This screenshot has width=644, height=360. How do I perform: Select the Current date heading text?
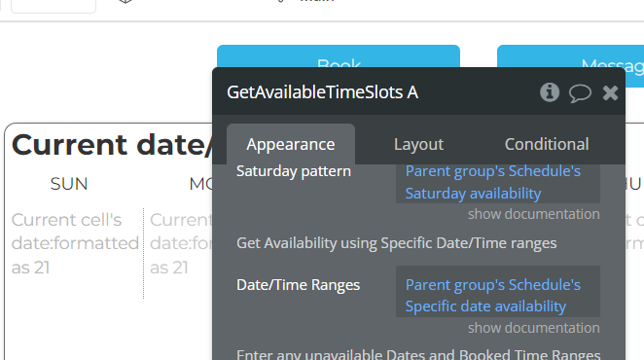coord(112,145)
